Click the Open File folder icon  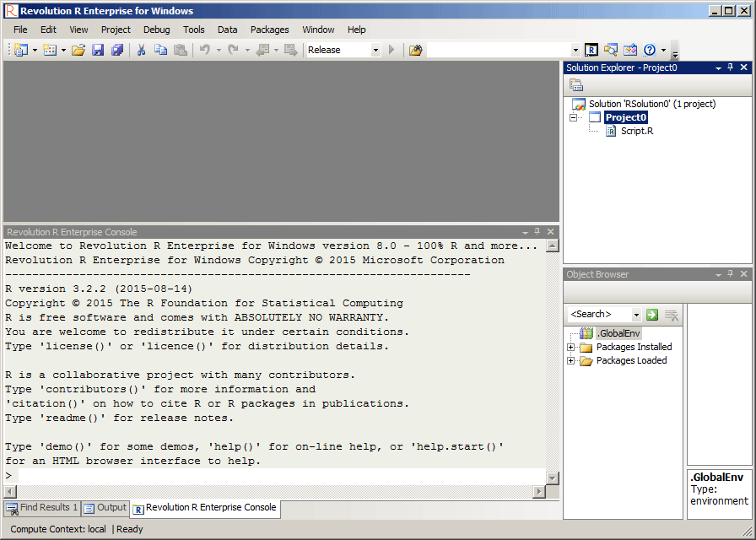point(78,50)
